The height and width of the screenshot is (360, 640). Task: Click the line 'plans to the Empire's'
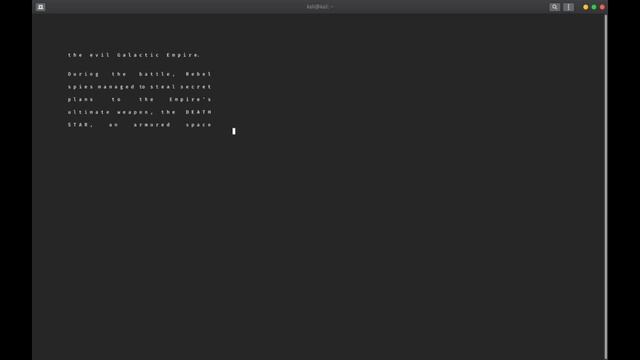point(140,99)
